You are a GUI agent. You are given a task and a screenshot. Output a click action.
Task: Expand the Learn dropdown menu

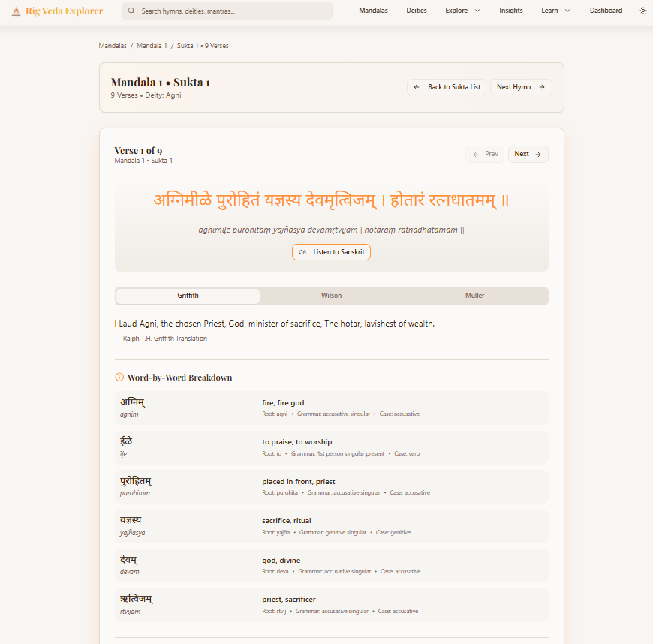pos(551,11)
